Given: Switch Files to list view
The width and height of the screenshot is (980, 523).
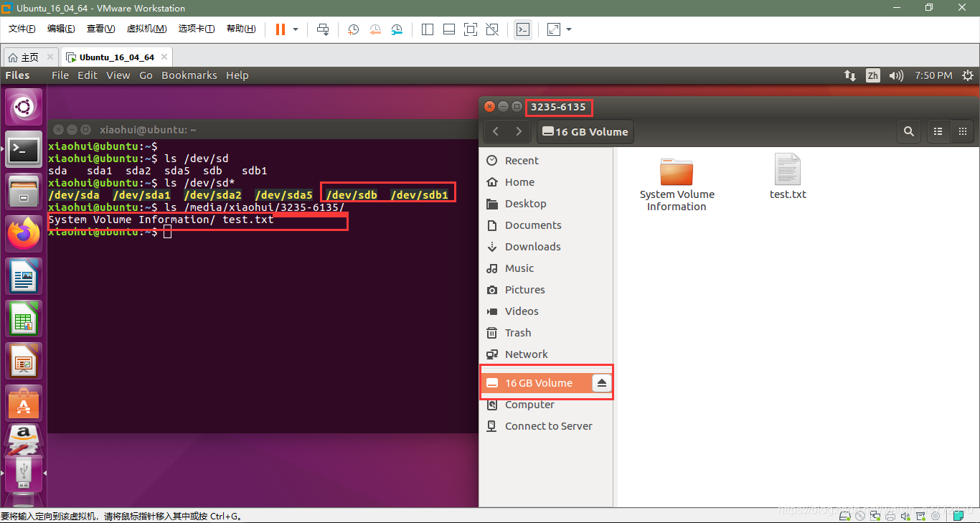Looking at the screenshot, I should (x=938, y=131).
